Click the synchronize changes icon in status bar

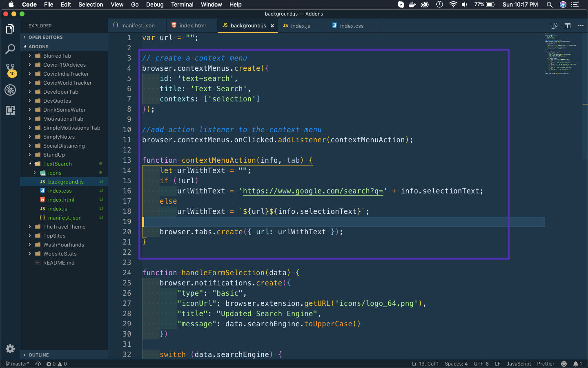(38, 364)
